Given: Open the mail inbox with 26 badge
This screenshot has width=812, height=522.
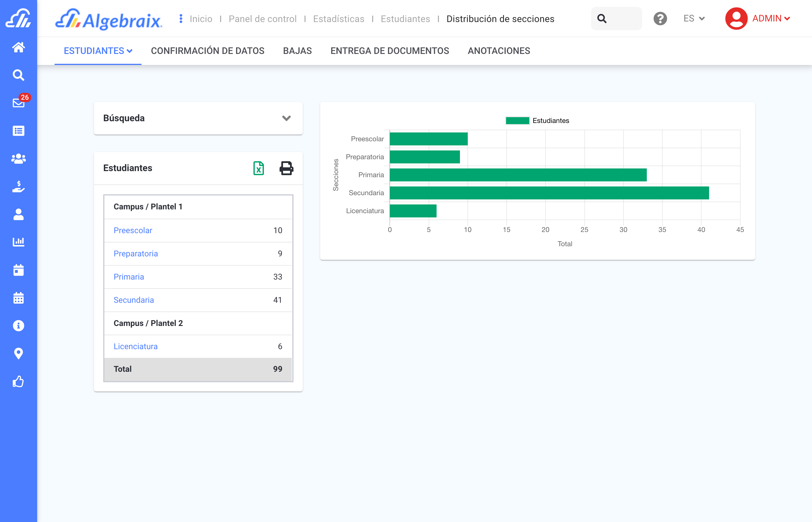Looking at the screenshot, I should pos(19,103).
